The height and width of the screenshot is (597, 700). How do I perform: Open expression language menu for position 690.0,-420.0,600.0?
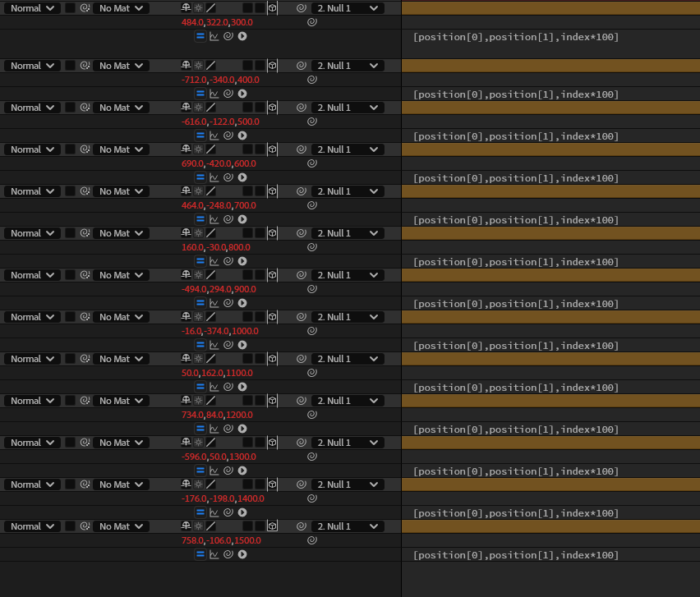click(x=242, y=177)
